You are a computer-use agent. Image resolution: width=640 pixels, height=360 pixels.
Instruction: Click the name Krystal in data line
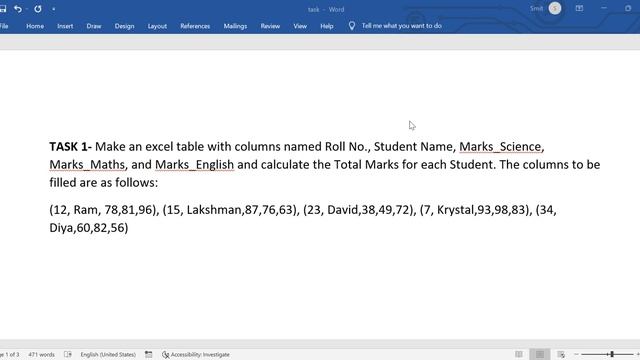(x=456, y=210)
